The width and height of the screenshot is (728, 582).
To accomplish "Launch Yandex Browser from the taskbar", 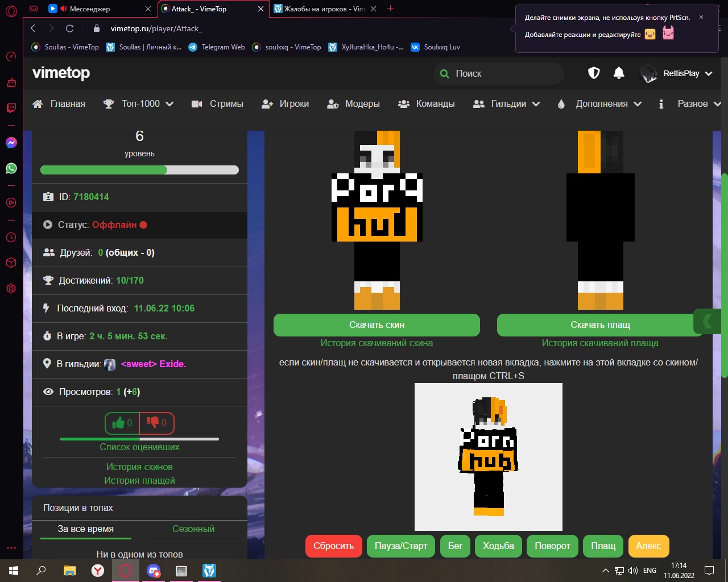I will tap(98, 570).
